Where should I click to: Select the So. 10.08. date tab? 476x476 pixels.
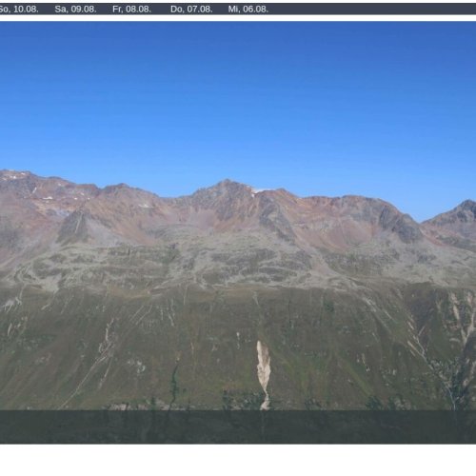[x=18, y=10]
